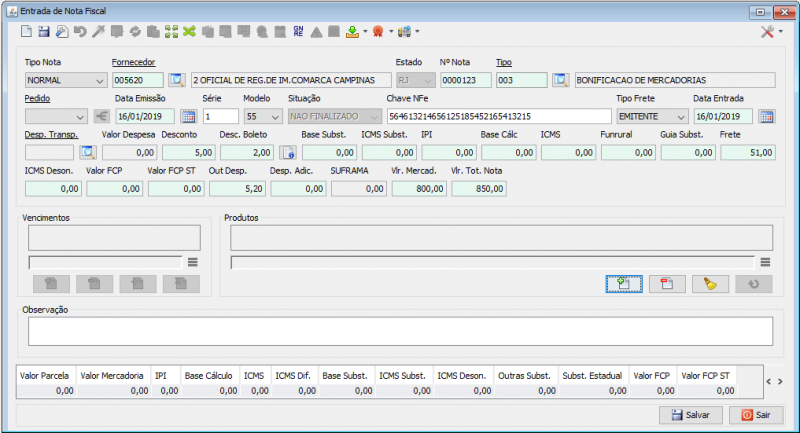Open the dropdown arrow beside the tools icon
This screenshot has width=800, height=433.
point(781,32)
